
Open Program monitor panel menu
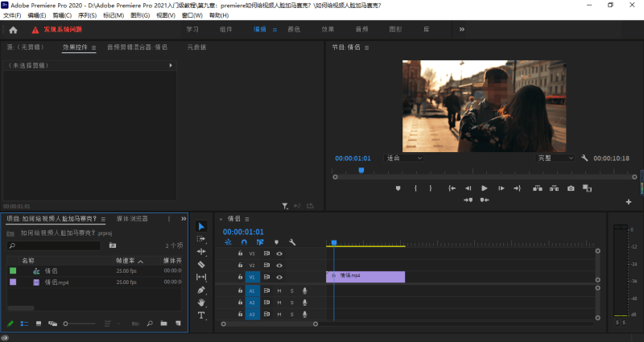coord(367,47)
